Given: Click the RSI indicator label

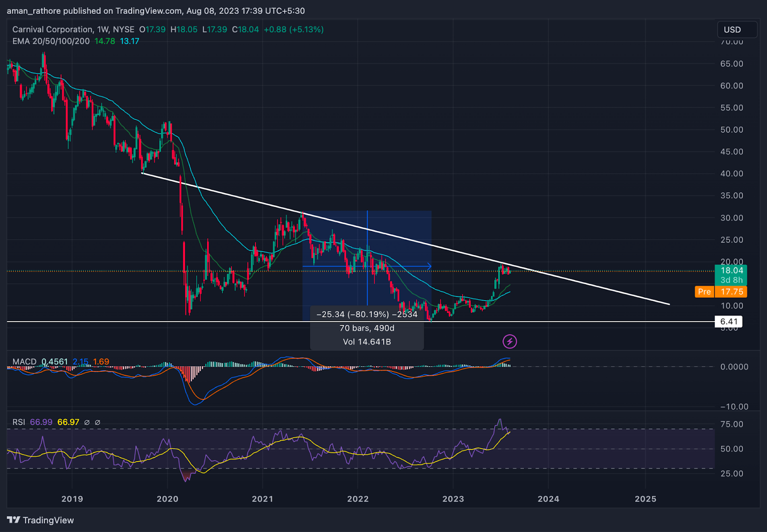Looking at the screenshot, I should [x=19, y=422].
